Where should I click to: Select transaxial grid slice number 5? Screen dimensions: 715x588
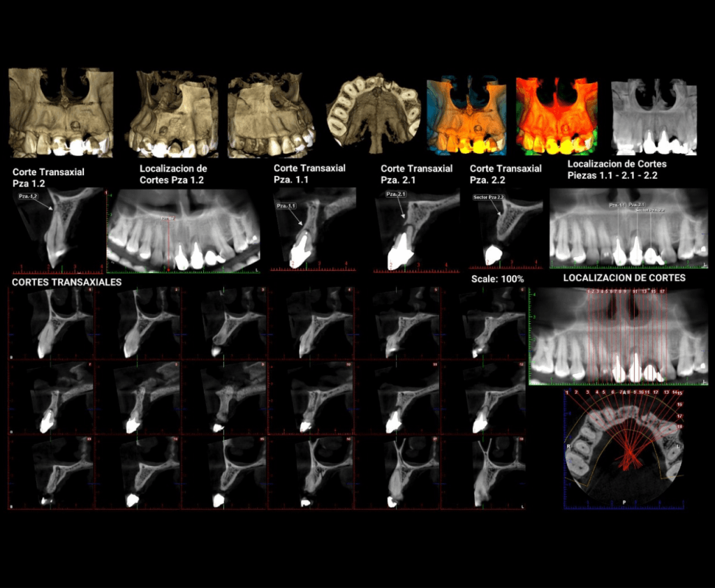click(x=397, y=323)
